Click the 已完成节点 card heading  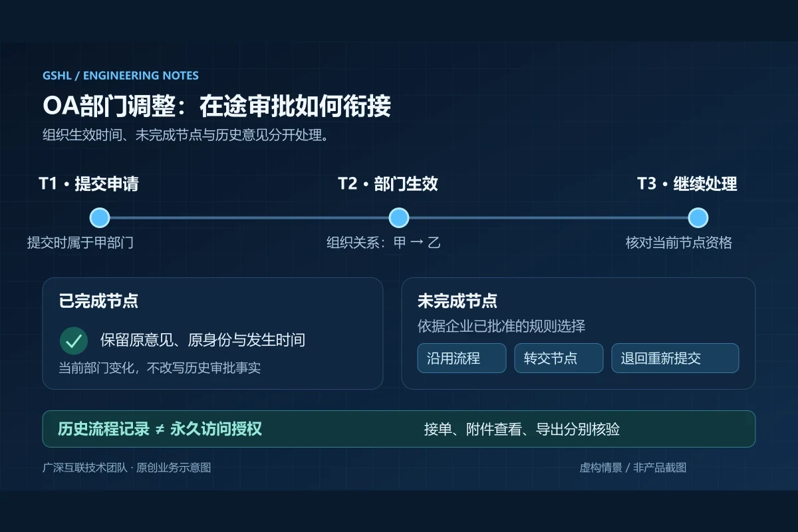pos(98,301)
